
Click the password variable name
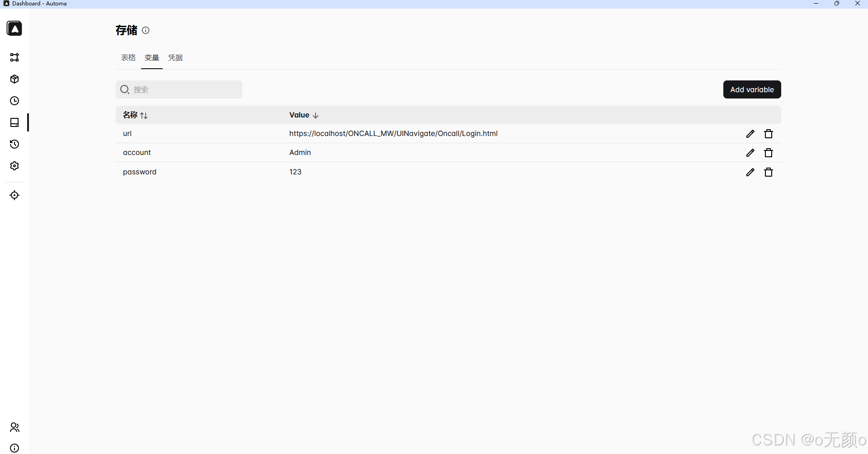[x=140, y=172]
